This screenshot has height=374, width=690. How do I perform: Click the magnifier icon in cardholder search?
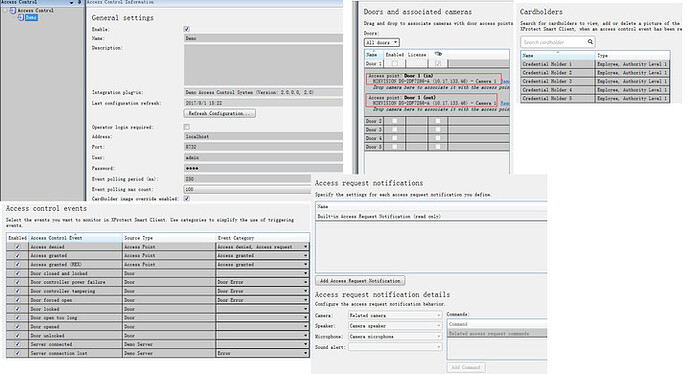[590, 42]
